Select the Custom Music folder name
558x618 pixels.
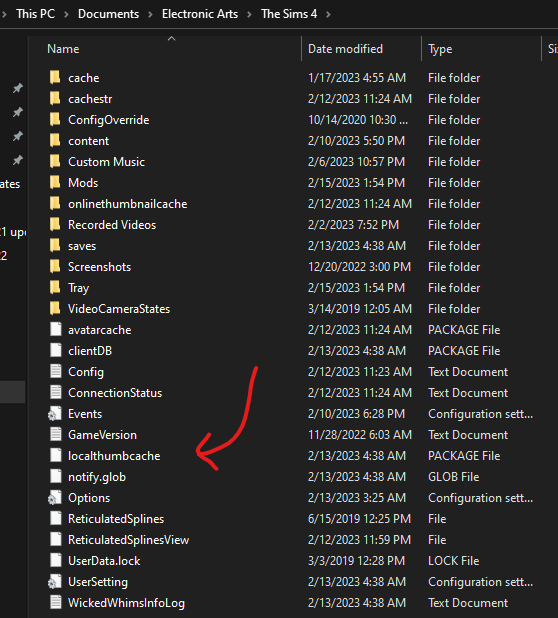(x=106, y=162)
